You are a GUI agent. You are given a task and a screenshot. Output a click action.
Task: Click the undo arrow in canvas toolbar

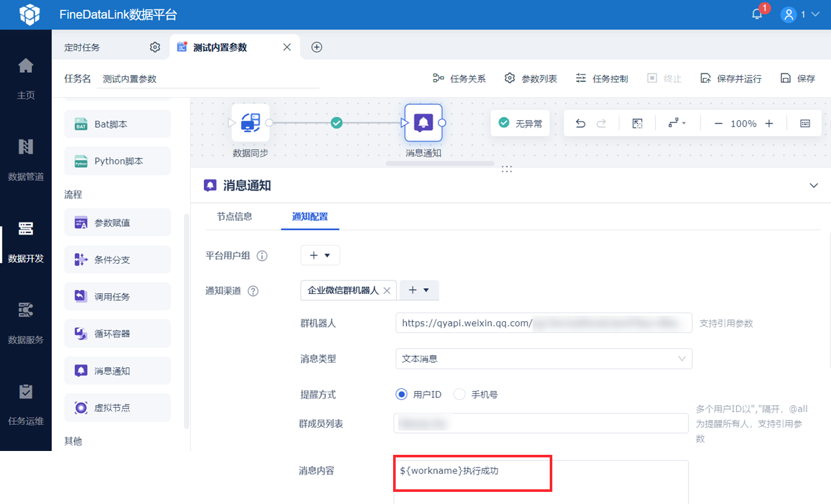click(x=580, y=123)
